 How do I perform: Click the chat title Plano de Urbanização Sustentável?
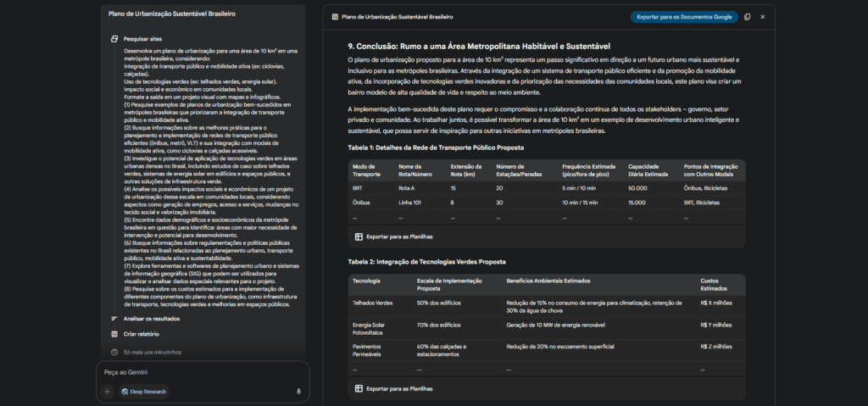pos(172,14)
